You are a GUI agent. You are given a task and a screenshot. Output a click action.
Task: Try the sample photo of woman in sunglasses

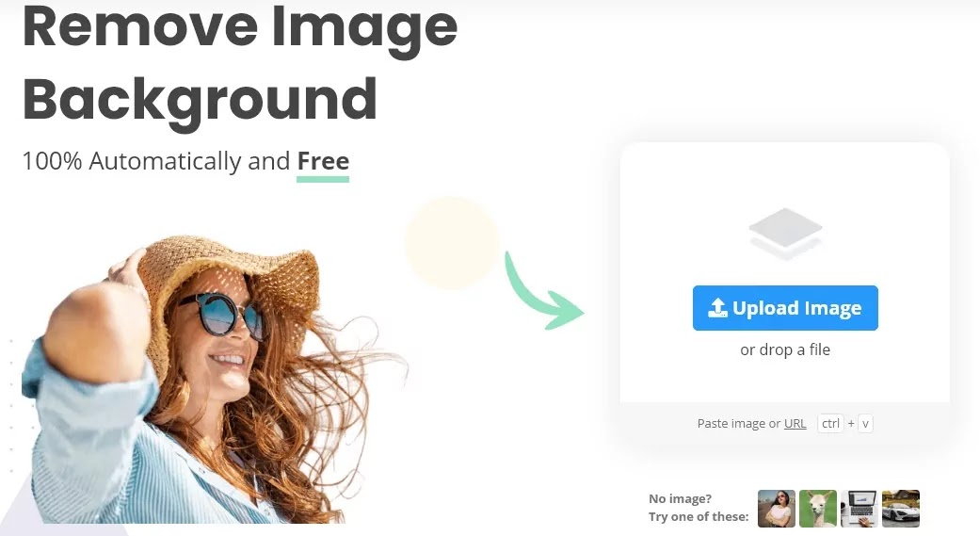coord(777,509)
